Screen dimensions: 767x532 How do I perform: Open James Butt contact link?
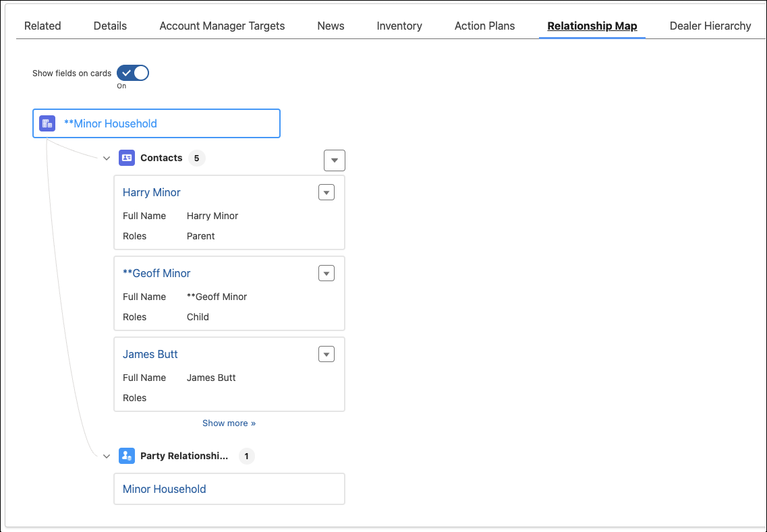click(x=150, y=354)
